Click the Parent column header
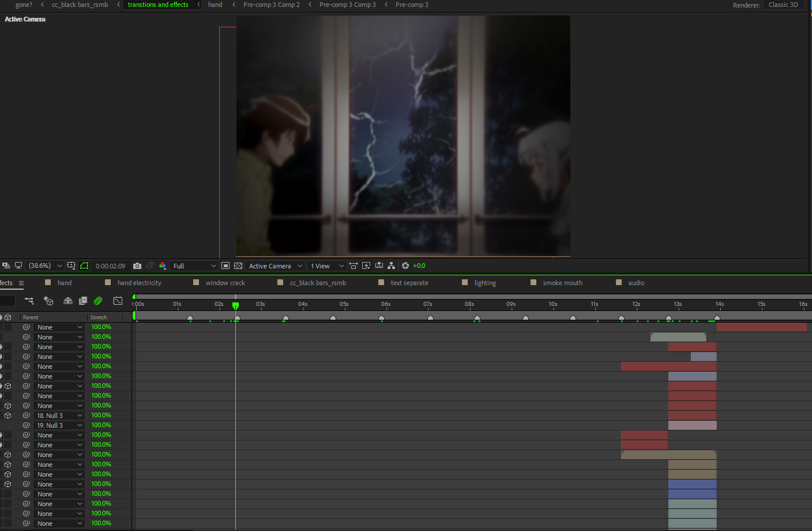 point(31,317)
